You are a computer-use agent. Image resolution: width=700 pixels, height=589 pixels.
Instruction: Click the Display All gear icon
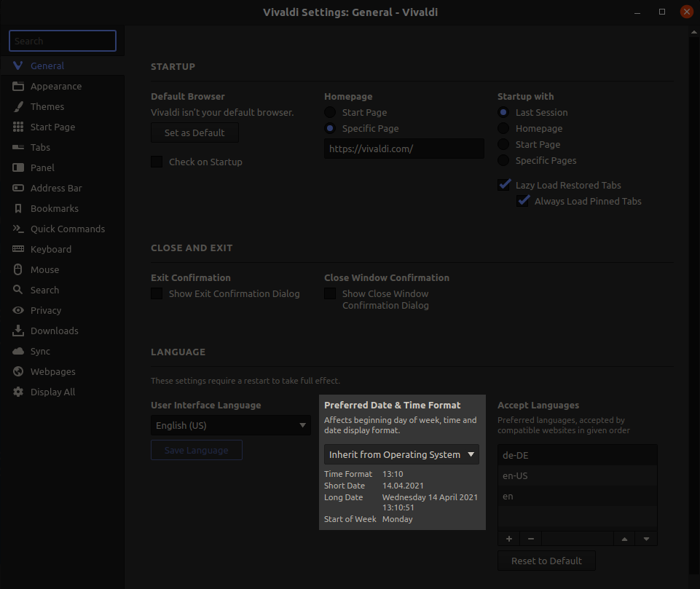coord(18,392)
